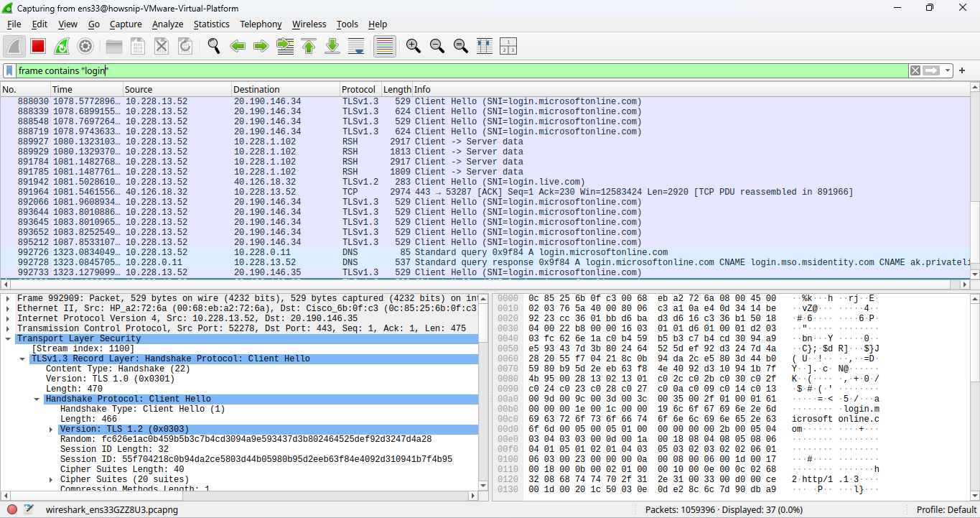Open the display filter bookmark menu
980x518 pixels.
pyautogui.click(x=10, y=70)
